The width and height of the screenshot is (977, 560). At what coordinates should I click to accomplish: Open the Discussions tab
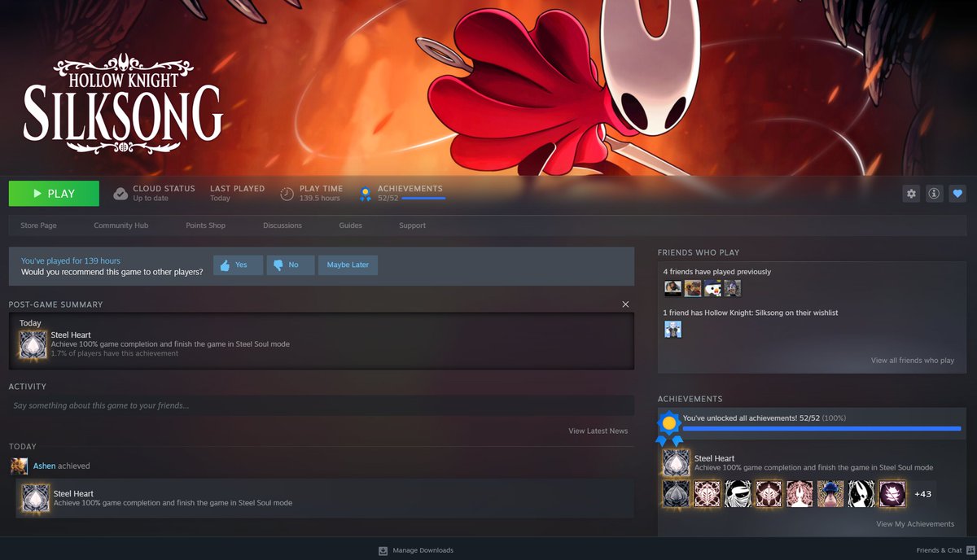click(x=283, y=225)
